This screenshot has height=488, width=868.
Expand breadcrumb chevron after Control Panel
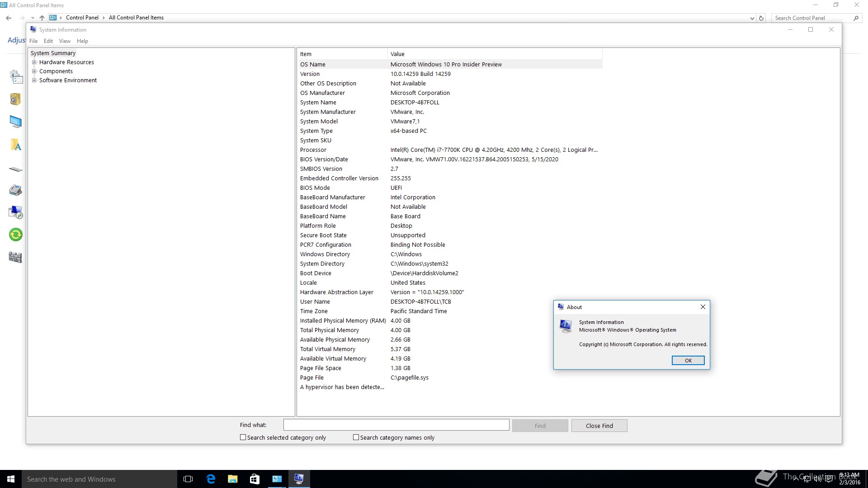click(x=104, y=18)
